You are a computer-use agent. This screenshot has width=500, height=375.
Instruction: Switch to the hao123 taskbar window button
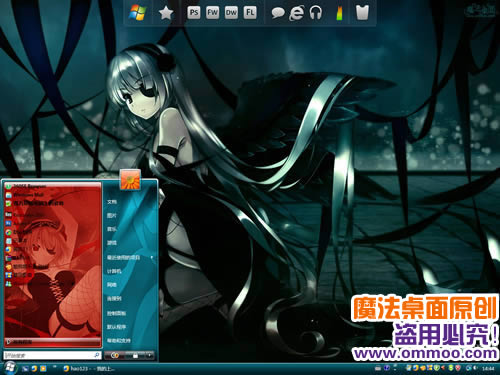(89, 369)
